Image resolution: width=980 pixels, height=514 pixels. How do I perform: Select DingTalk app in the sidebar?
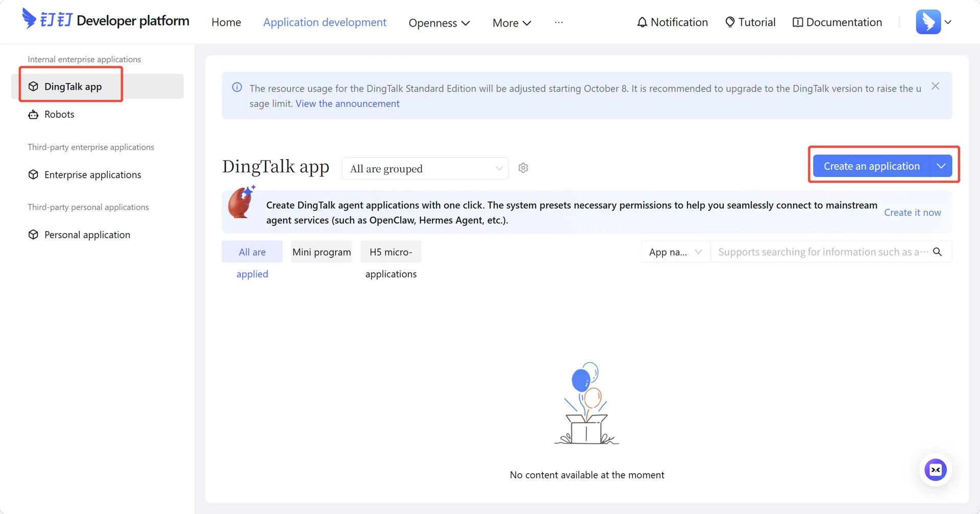point(97,87)
